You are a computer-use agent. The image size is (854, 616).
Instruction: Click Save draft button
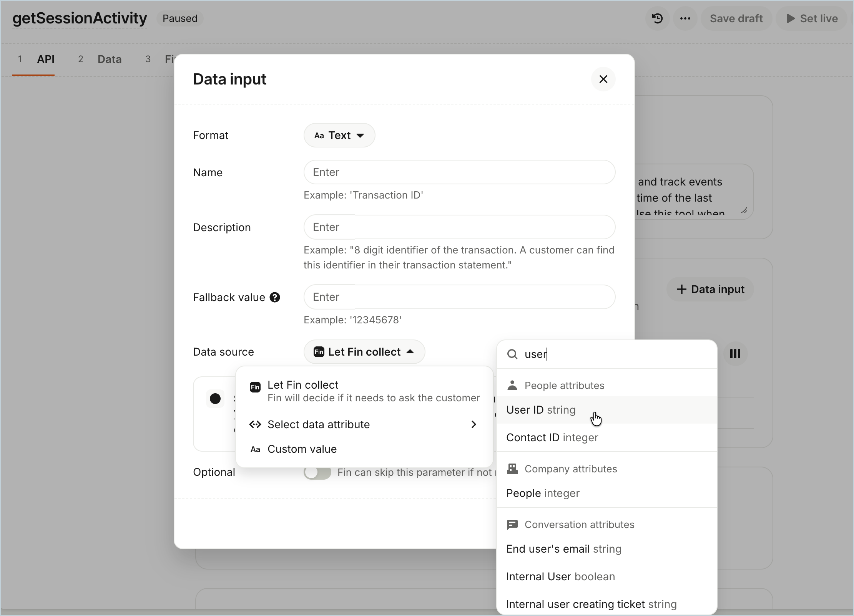point(736,18)
